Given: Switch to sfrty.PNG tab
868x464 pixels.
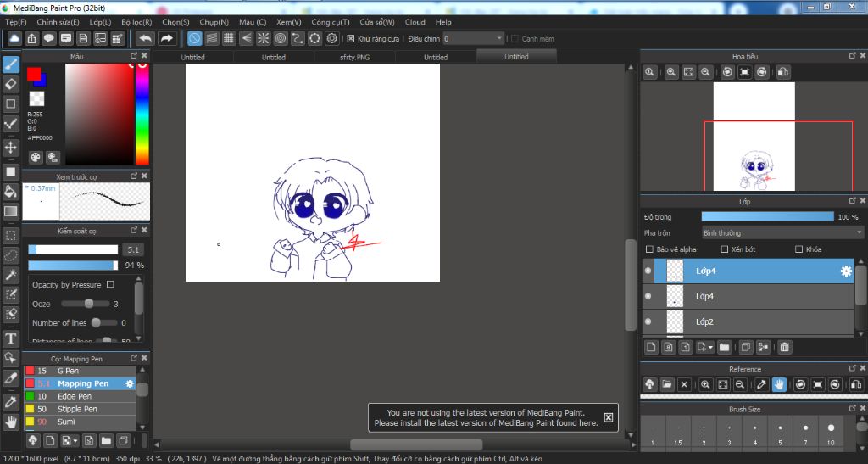Looking at the screenshot, I should click(x=355, y=57).
